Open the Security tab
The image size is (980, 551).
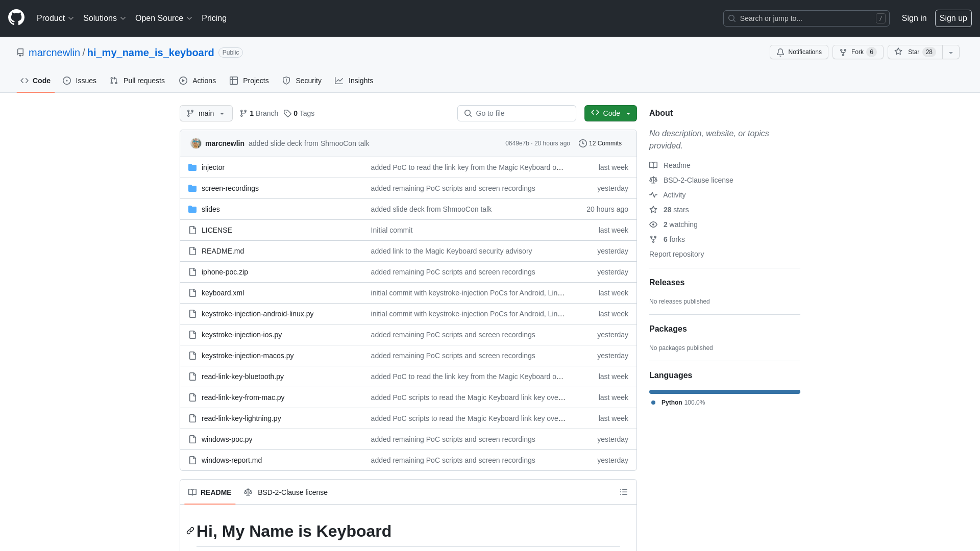302,81
